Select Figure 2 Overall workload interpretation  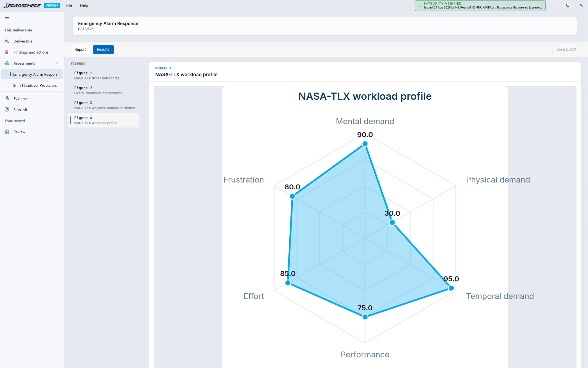[104, 90]
